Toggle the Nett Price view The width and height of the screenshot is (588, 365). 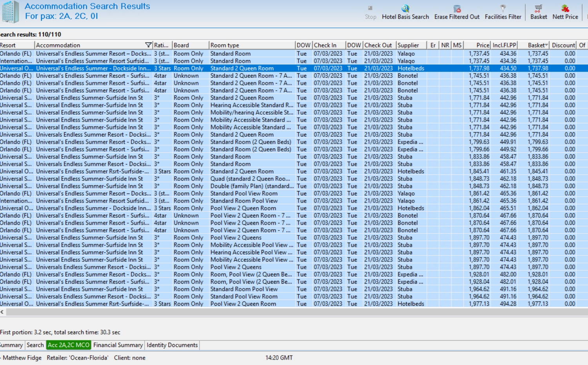565,12
